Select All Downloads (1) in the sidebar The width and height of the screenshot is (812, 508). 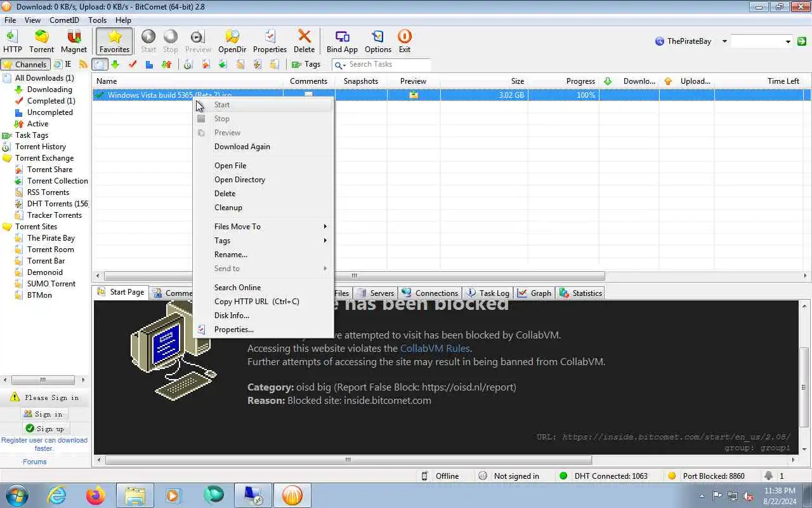click(44, 78)
